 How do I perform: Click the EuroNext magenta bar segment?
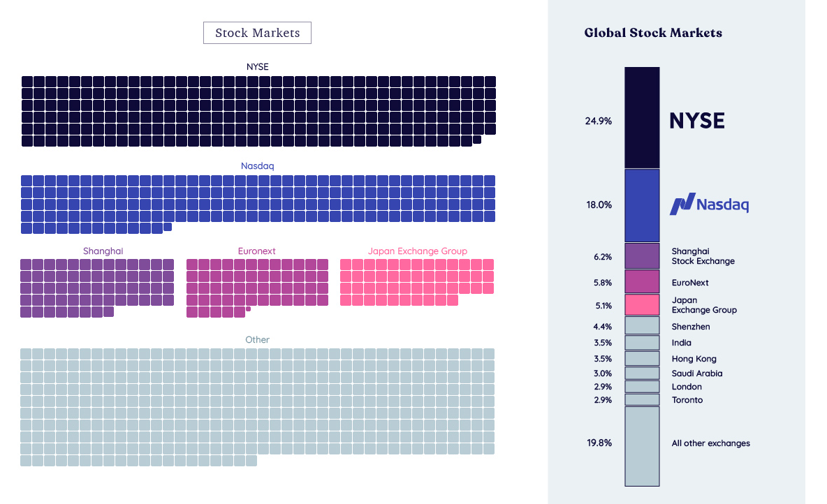click(x=642, y=281)
